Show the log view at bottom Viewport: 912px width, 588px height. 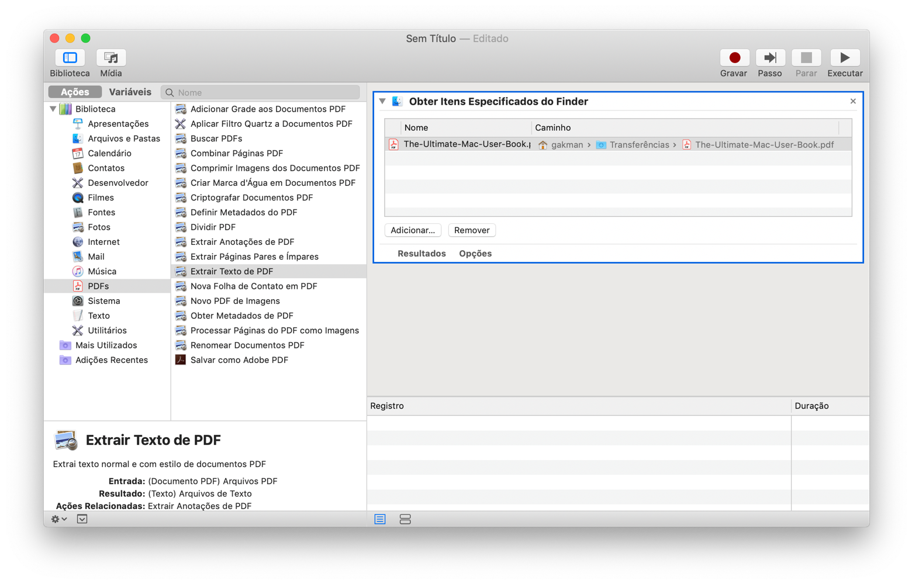[380, 519]
